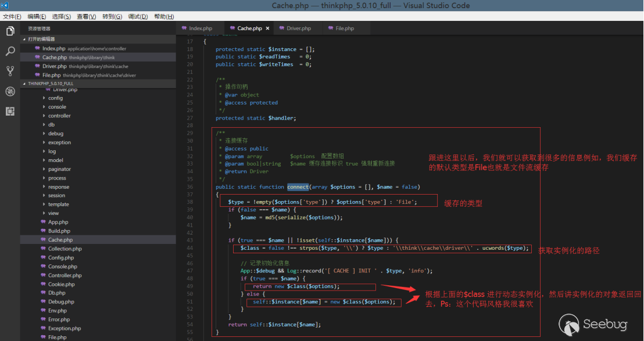
Task: Click line number 38 in the editor gutter
Action: coord(189,202)
